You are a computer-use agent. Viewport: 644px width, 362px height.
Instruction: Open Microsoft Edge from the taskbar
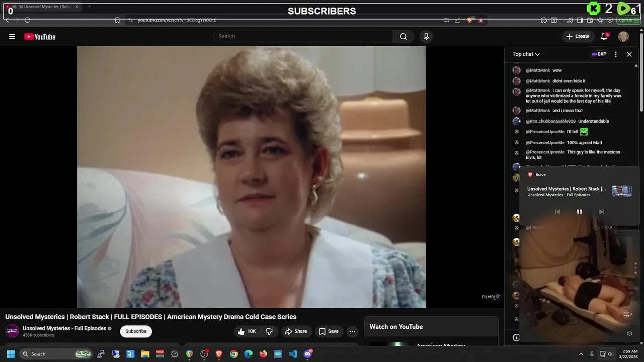249,354
